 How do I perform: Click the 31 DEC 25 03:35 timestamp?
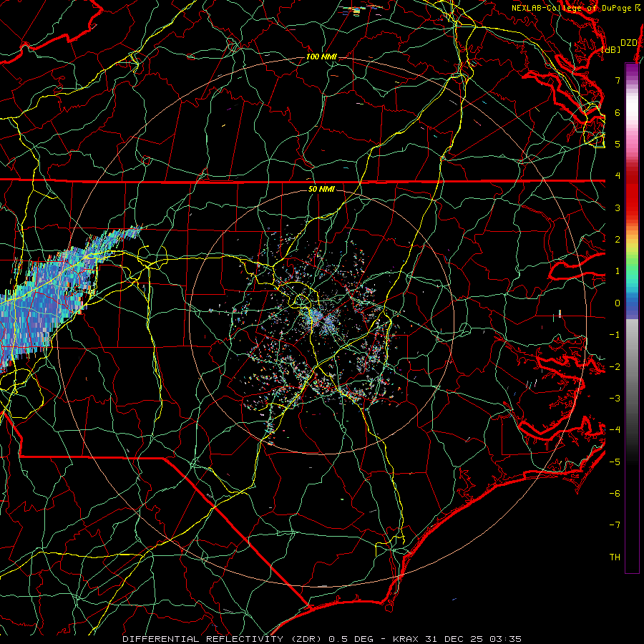(x=473, y=639)
